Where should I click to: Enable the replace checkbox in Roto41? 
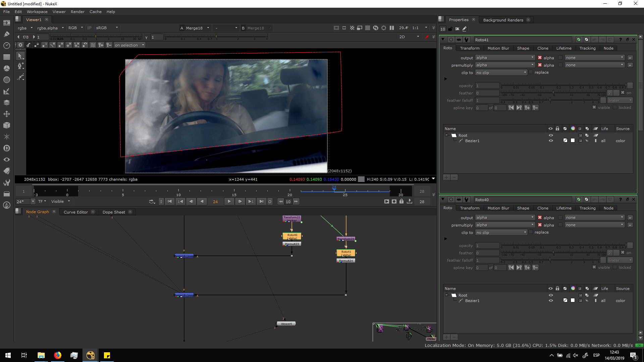tap(531, 72)
